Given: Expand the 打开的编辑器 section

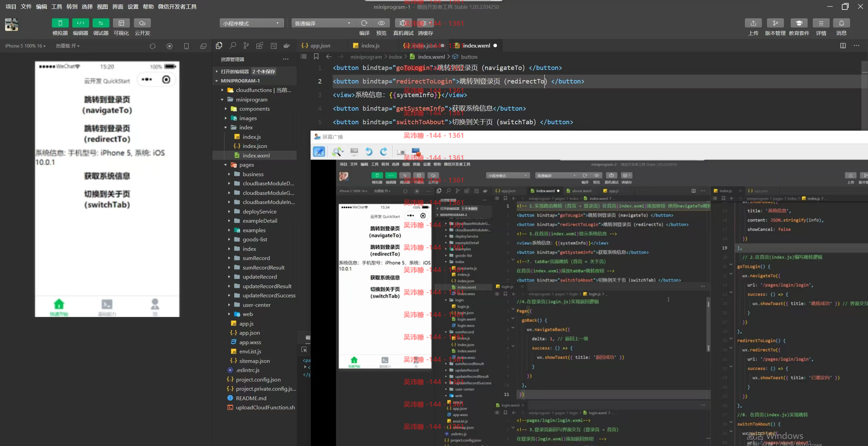Looking at the screenshot, I should (x=254, y=71).
